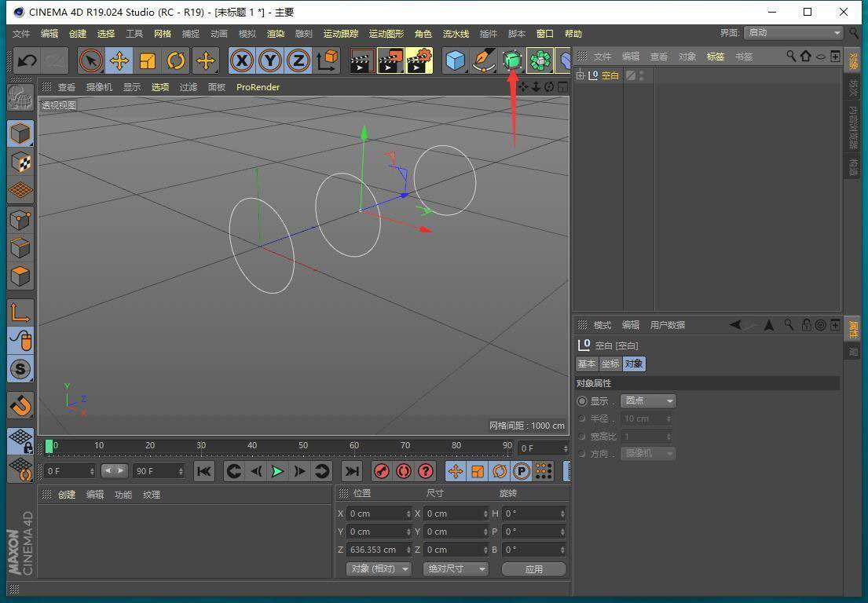868x603 pixels.
Task: Click the Attribute Manager lock icon
Action: coord(807,325)
